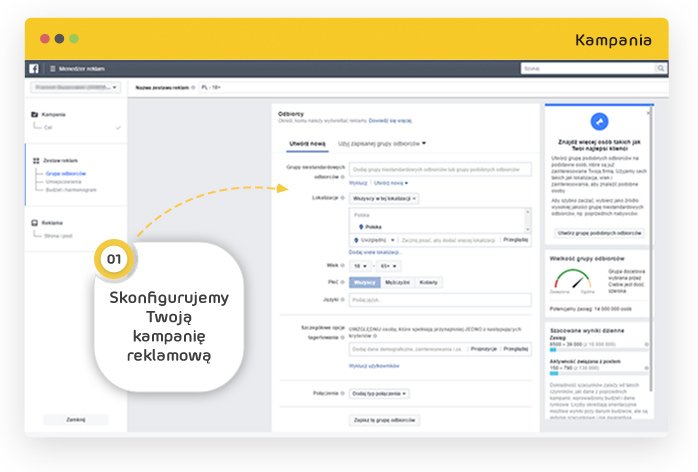Image resolution: width=698 pixels, height=472 pixels.
Task: Open the Wszyscy w tej lokalizacji dropdown
Action: (x=384, y=198)
